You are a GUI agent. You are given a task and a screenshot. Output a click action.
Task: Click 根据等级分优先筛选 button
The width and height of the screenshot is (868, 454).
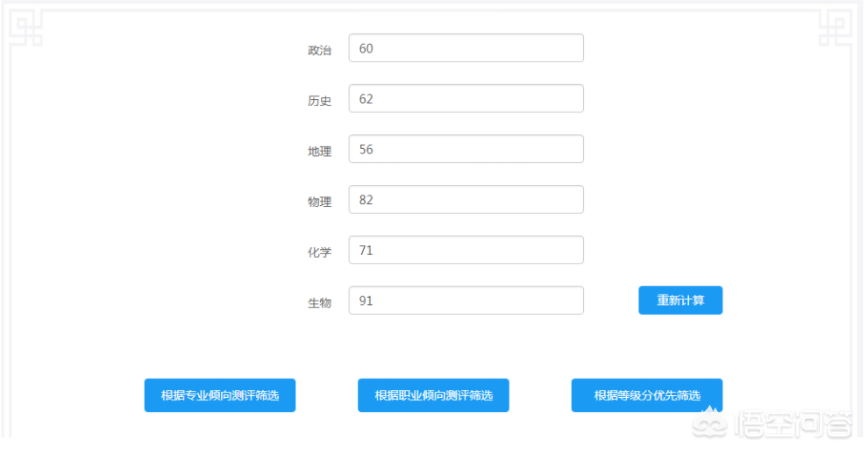(x=647, y=395)
